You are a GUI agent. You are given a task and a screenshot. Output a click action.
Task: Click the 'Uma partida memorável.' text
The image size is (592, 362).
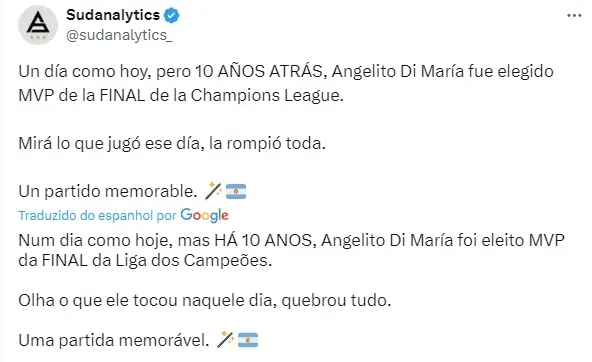point(114,340)
